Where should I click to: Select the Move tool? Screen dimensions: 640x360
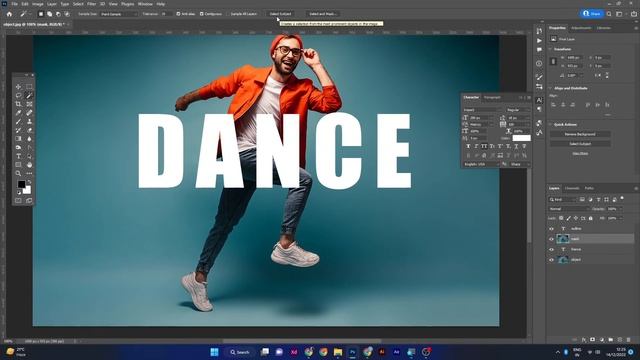coord(18,87)
